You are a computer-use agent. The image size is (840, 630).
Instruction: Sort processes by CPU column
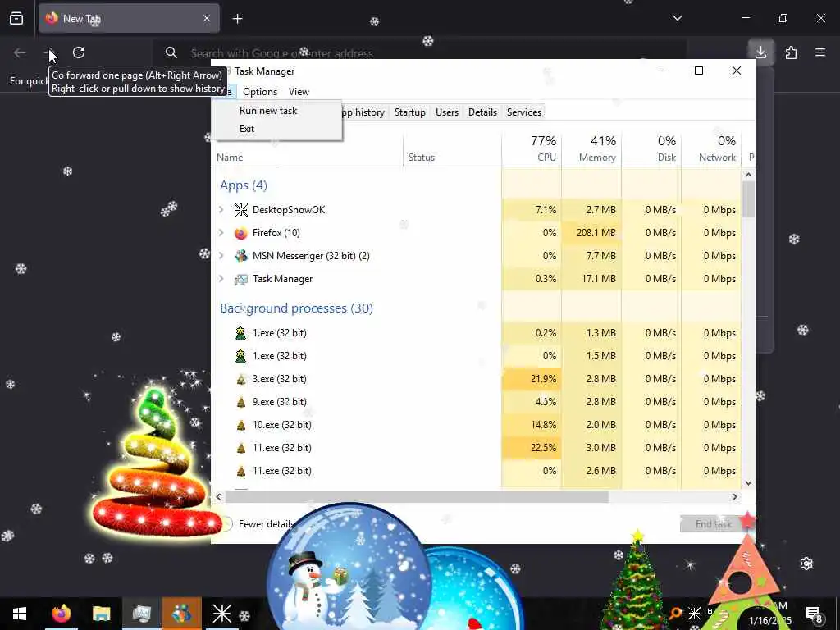(x=532, y=148)
